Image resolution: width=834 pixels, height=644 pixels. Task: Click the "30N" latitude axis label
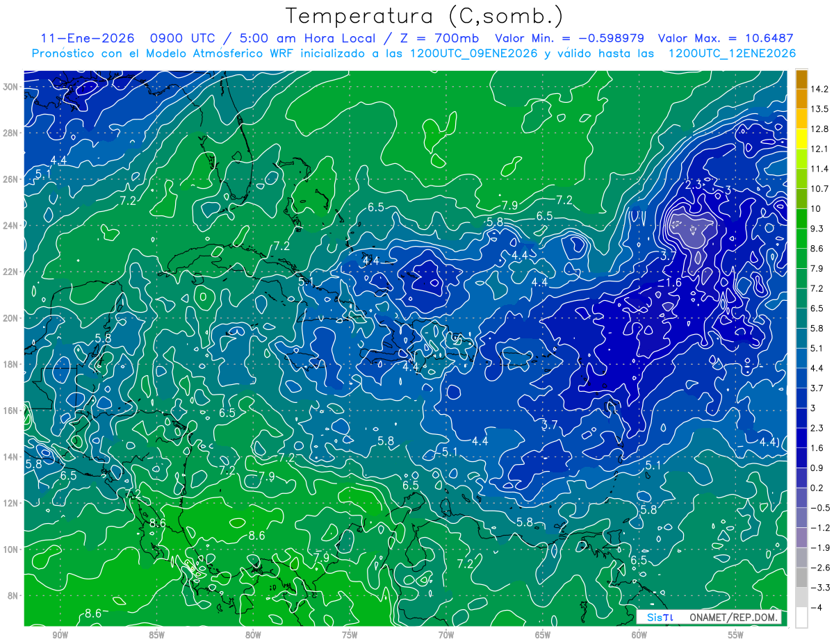[x=12, y=87]
